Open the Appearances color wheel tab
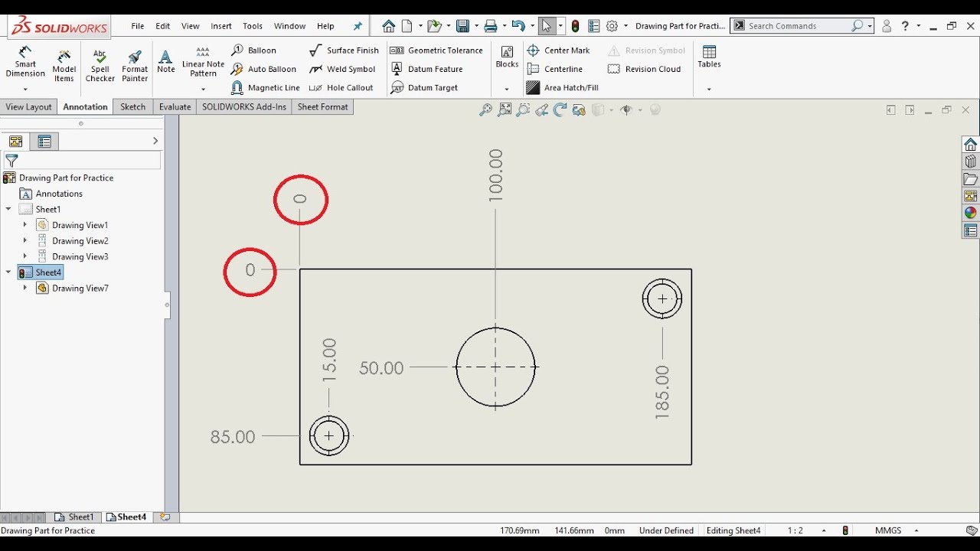 (971, 213)
